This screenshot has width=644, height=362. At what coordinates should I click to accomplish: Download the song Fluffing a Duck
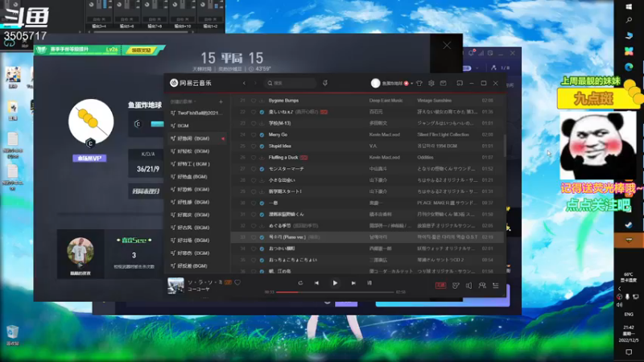coord(262,158)
